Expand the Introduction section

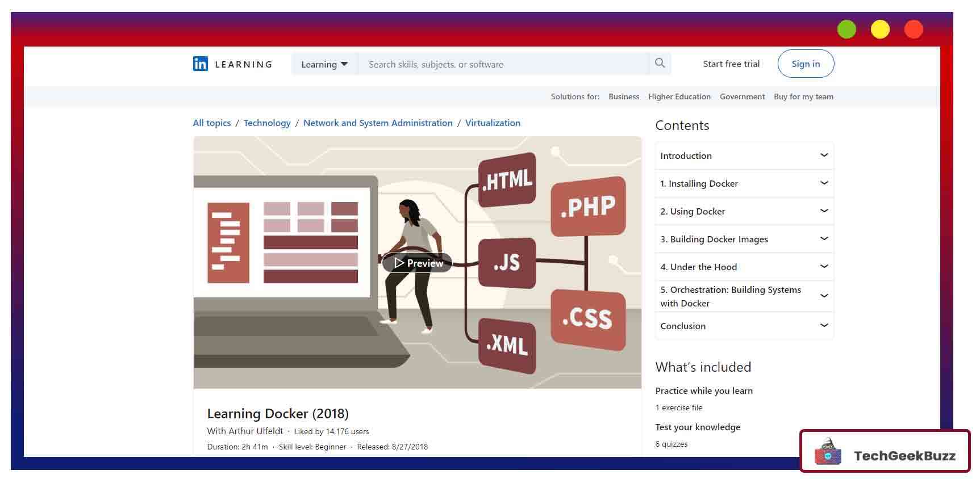click(x=824, y=156)
